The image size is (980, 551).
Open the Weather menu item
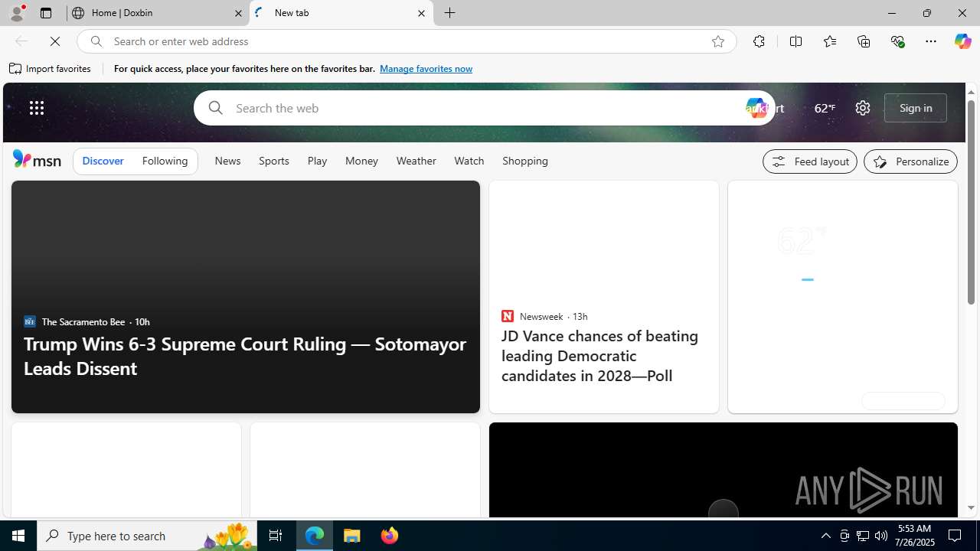(x=416, y=161)
